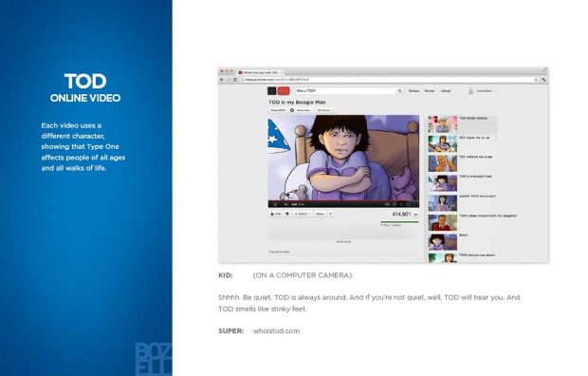The image size is (588, 376).
Task: Expand the account username dropdown
Action: click(487, 91)
